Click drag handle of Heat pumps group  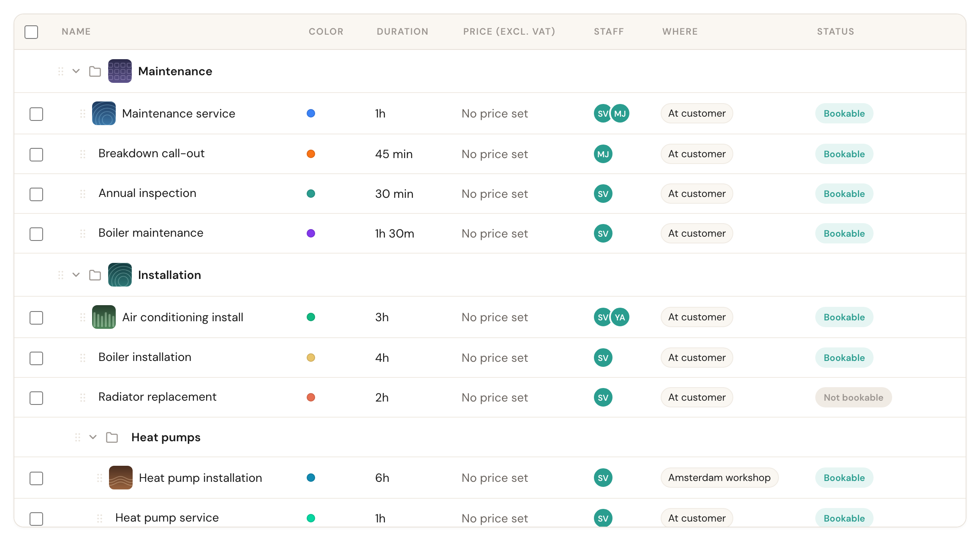pyautogui.click(x=78, y=437)
